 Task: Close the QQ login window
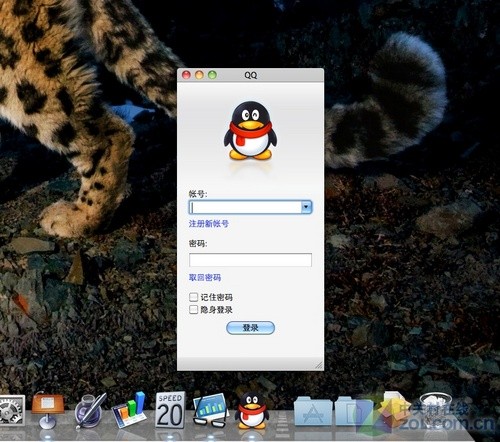pos(186,75)
